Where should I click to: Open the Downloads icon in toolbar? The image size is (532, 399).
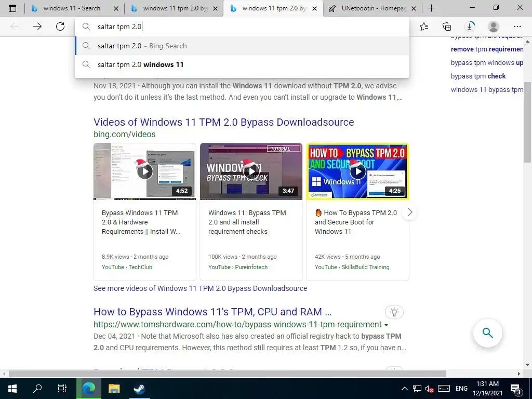470,26
